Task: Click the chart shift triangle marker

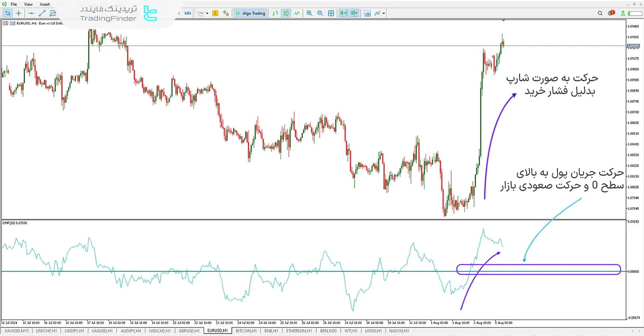Action: [x=503, y=20]
